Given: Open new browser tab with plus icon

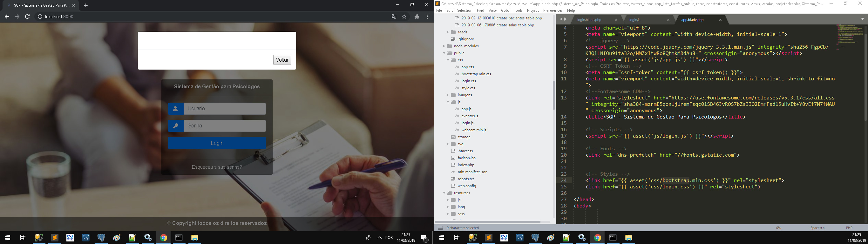Looking at the screenshot, I should click(x=85, y=5).
